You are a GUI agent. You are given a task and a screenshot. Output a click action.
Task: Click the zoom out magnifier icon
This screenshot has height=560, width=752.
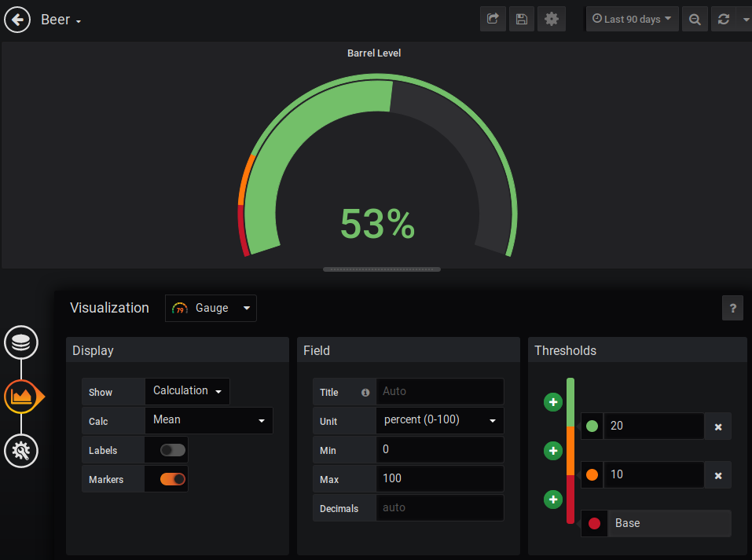pos(695,19)
